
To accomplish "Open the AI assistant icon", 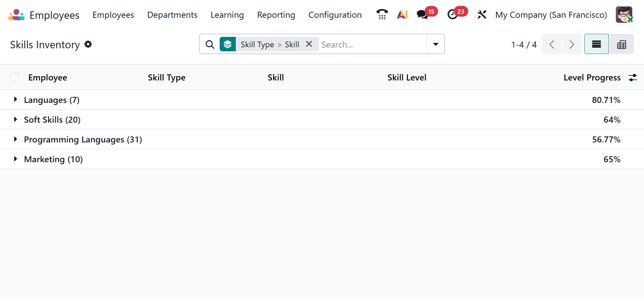I will pos(402,15).
